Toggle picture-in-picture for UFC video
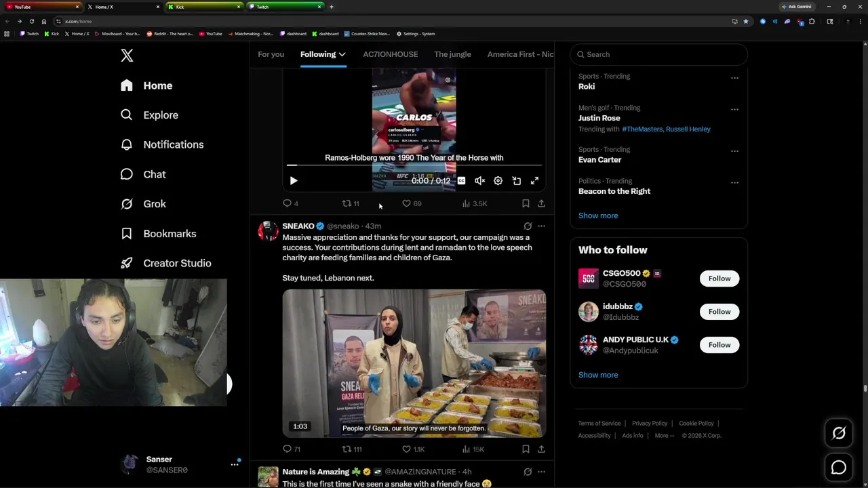This screenshot has height=488, width=868. click(x=516, y=181)
